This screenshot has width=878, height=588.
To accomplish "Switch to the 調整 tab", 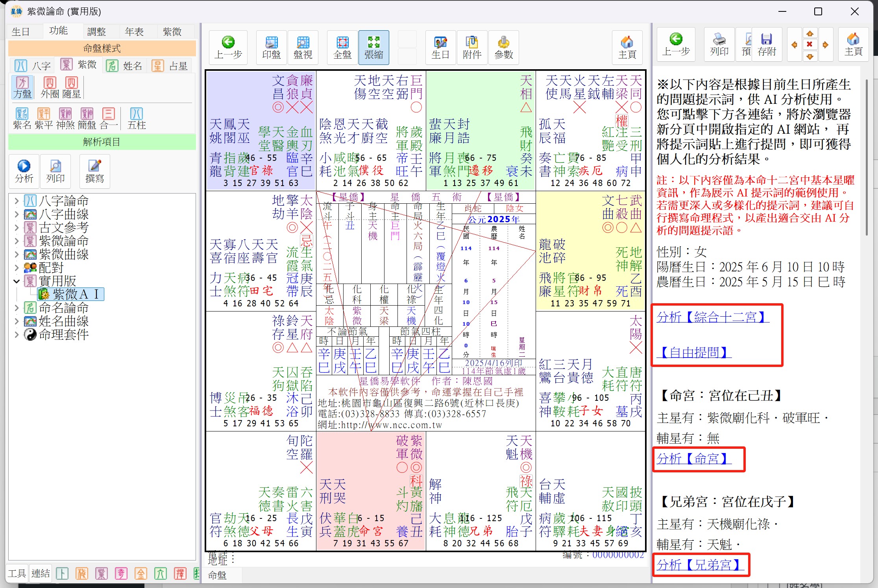I will pyautogui.click(x=96, y=31).
